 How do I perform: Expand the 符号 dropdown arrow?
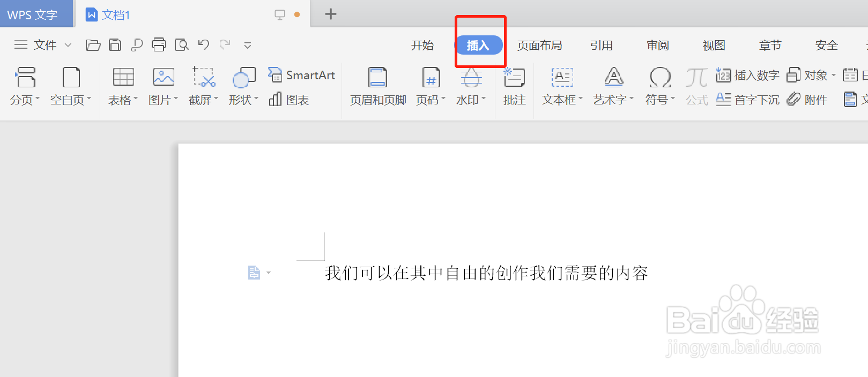[673, 99]
